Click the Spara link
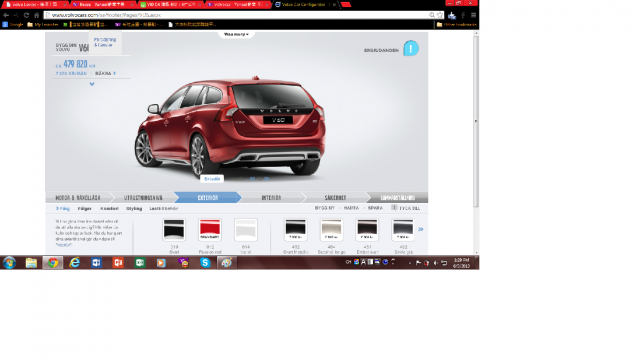The width and height of the screenshot is (640, 360). (x=375, y=208)
